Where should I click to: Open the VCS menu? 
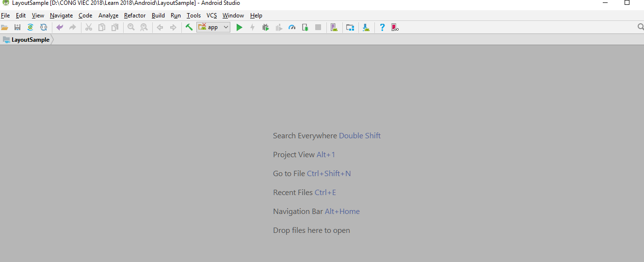(x=211, y=16)
